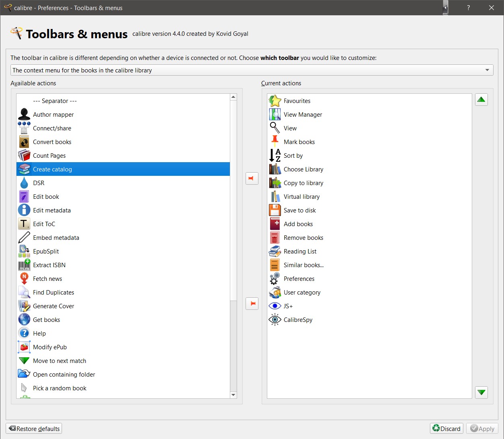Click available actions scrollbar up arrow
The width and height of the screenshot is (504, 439).
pos(233,97)
